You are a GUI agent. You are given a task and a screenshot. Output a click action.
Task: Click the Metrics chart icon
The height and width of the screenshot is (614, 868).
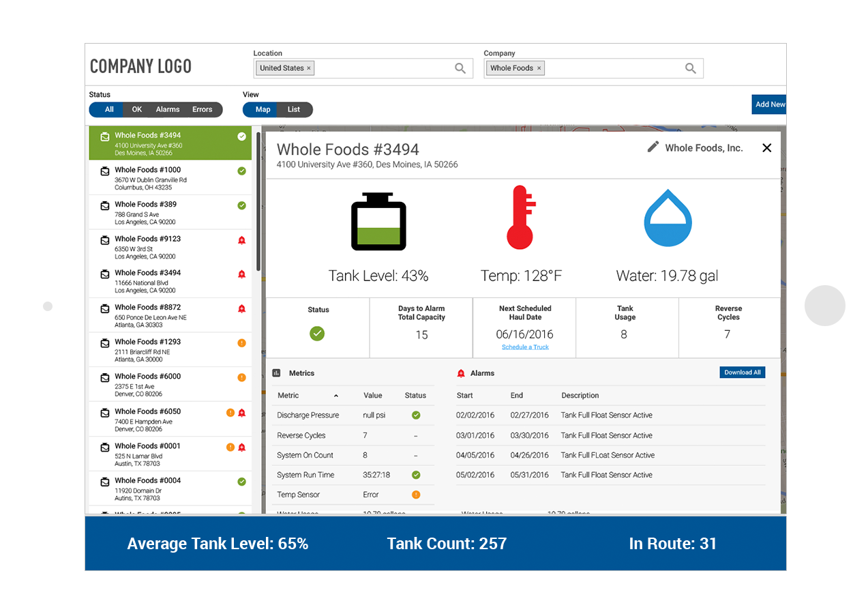point(277,373)
